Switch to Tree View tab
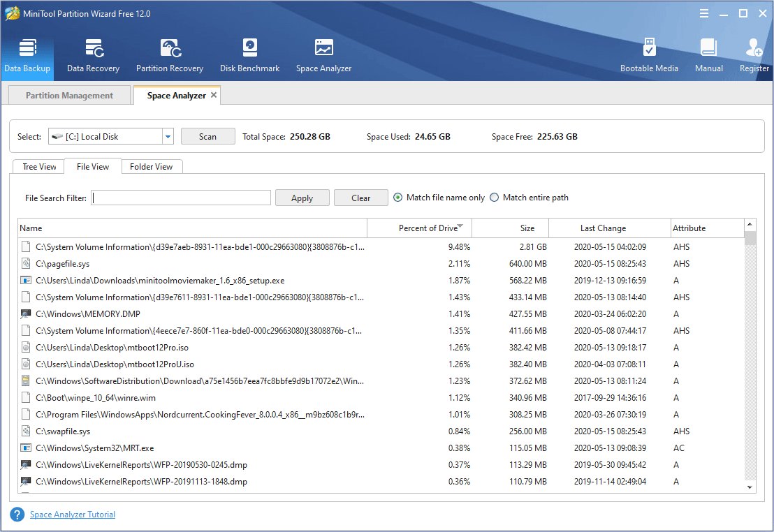This screenshot has width=774, height=532. [x=39, y=167]
